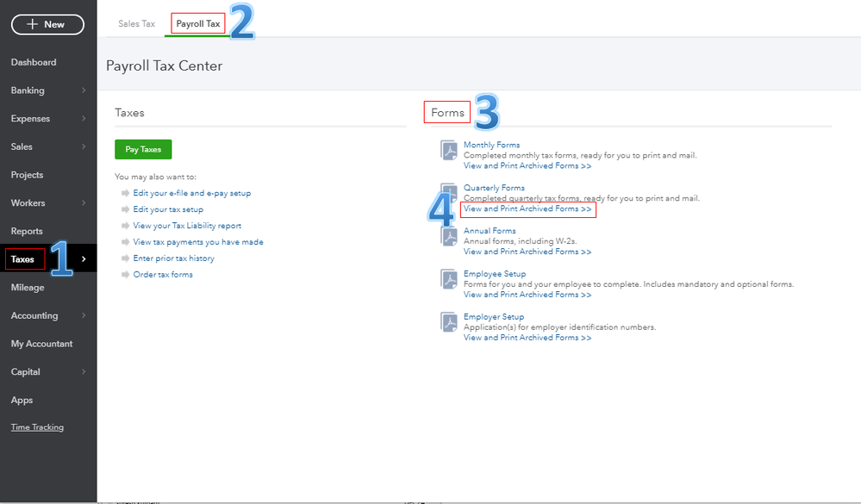
Task: Click the Taxes section heading
Action: (x=129, y=113)
